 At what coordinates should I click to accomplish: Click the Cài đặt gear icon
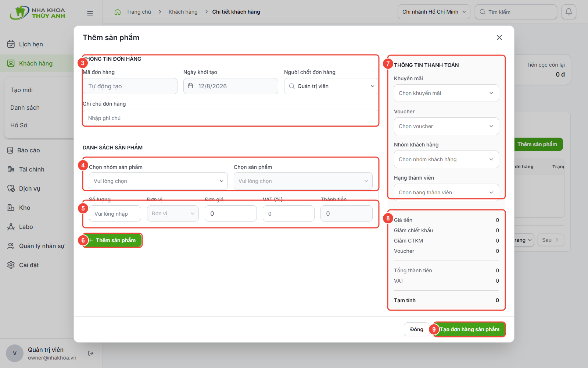(11, 265)
